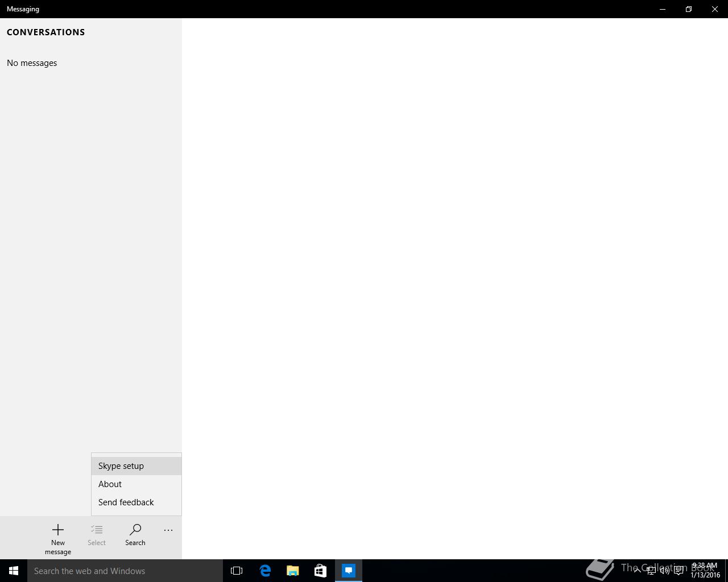Open Task View on the taskbar
The image size is (728, 582).
pos(237,571)
